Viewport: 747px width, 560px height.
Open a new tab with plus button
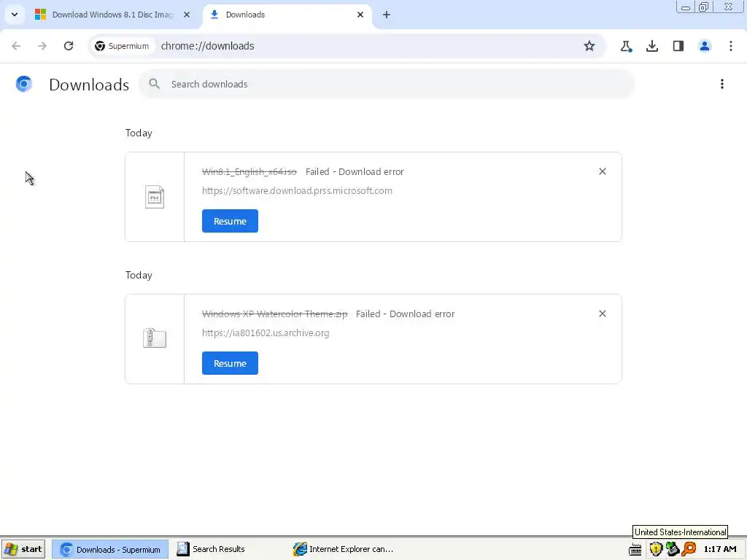coord(387,15)
